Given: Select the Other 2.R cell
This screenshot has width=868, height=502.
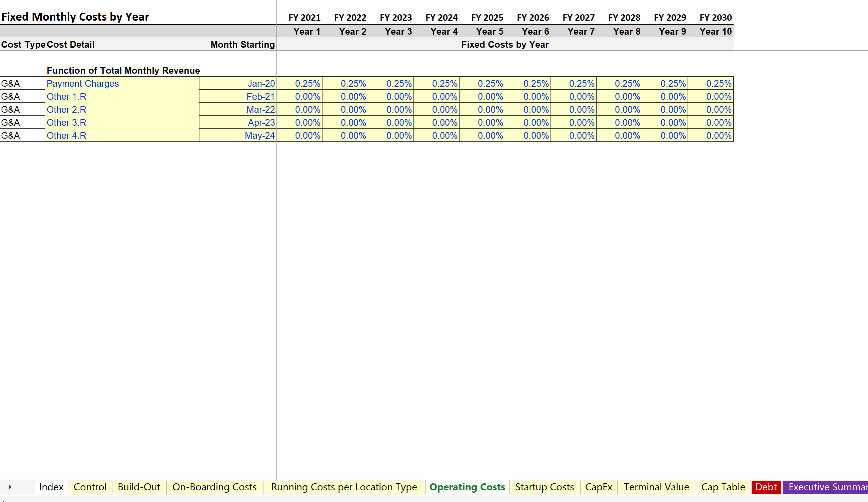Looking at the screenshot, I should click(122, 109).
